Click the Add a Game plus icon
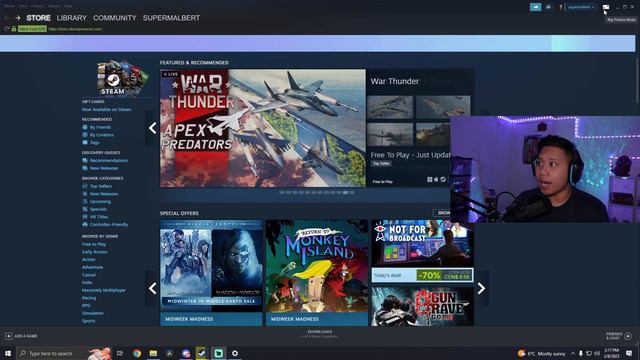Viewport: 640px width, 360px height. 9,336
